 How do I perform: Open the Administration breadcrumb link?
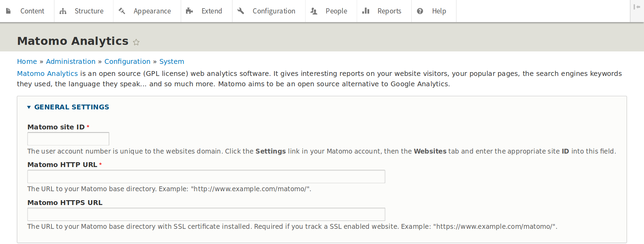[71, 61]
